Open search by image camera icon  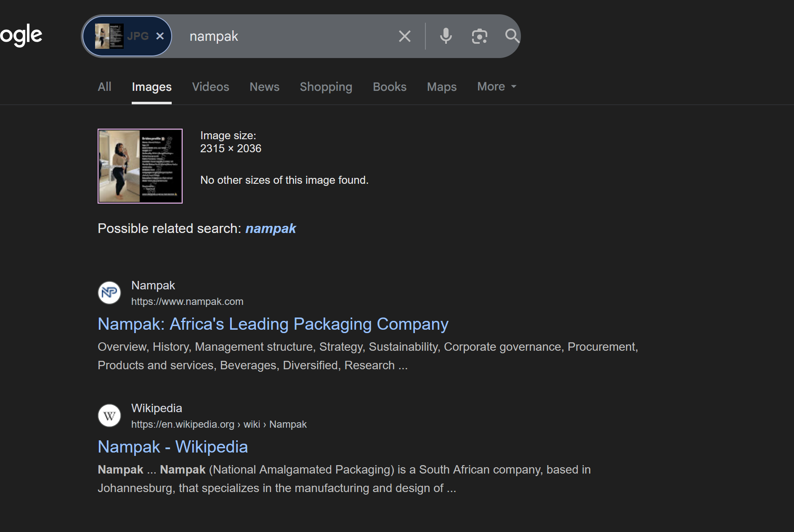click(x=479, y=36)
